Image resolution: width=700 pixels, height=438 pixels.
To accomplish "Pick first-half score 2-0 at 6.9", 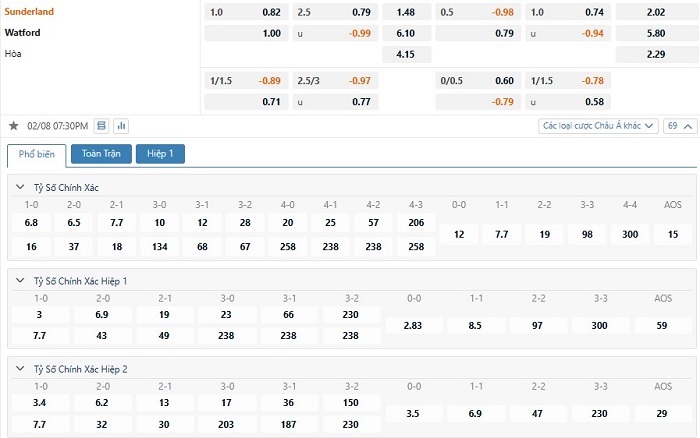I will pos(102,315).
